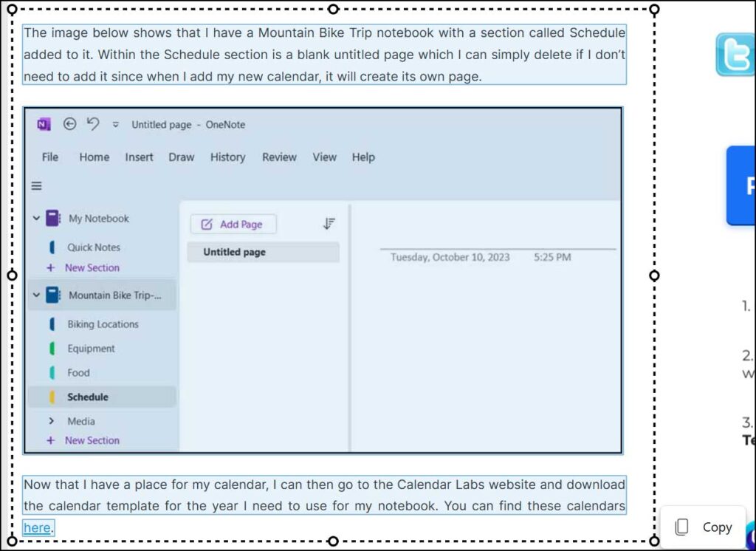The height and width of the screenshot is (551, 756).
Task: Click the Add Page button
Action: pos(233,223)
